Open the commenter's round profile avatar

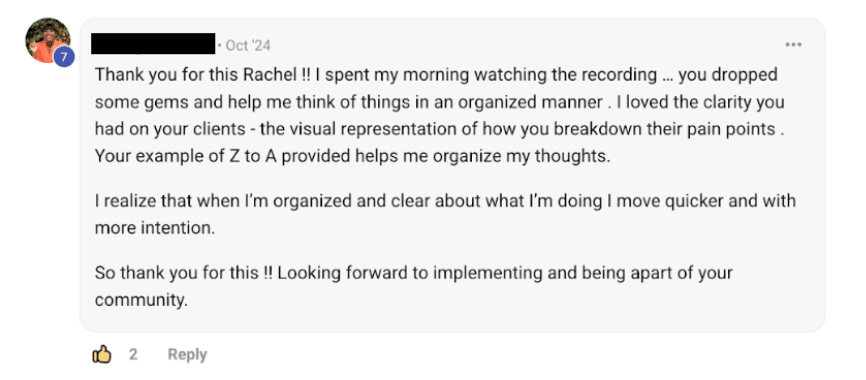coord(47,40)
